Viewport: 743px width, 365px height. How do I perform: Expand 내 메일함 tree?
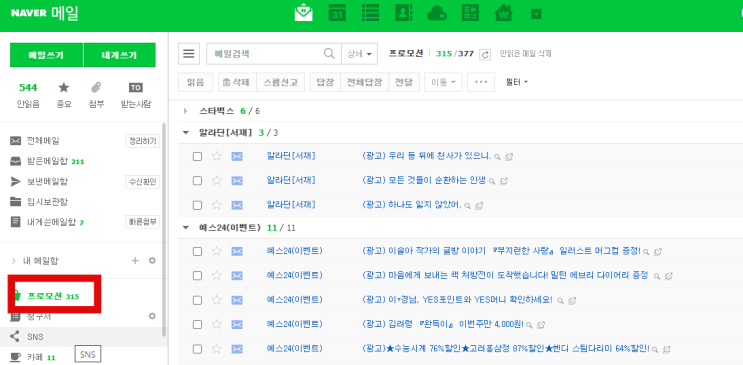click(x=14, y=261)
